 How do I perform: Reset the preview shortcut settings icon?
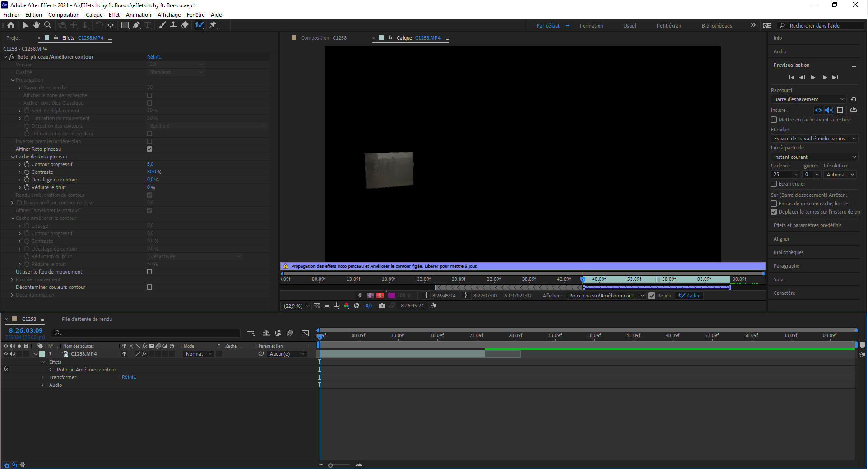(854, 99)
